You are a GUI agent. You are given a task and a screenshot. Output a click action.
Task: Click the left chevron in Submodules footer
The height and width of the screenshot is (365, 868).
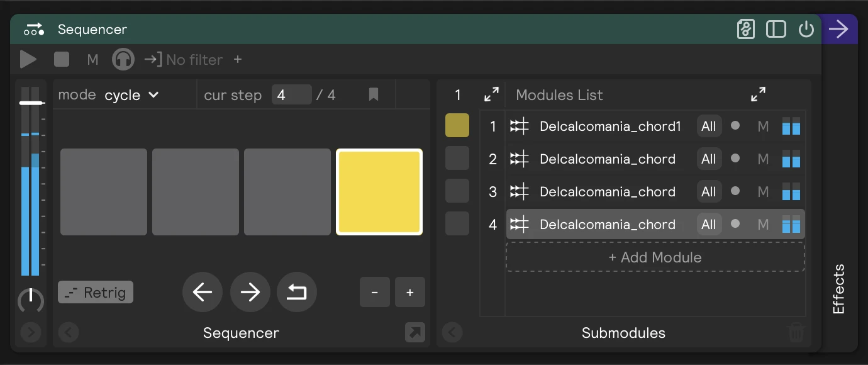(452, 332)
